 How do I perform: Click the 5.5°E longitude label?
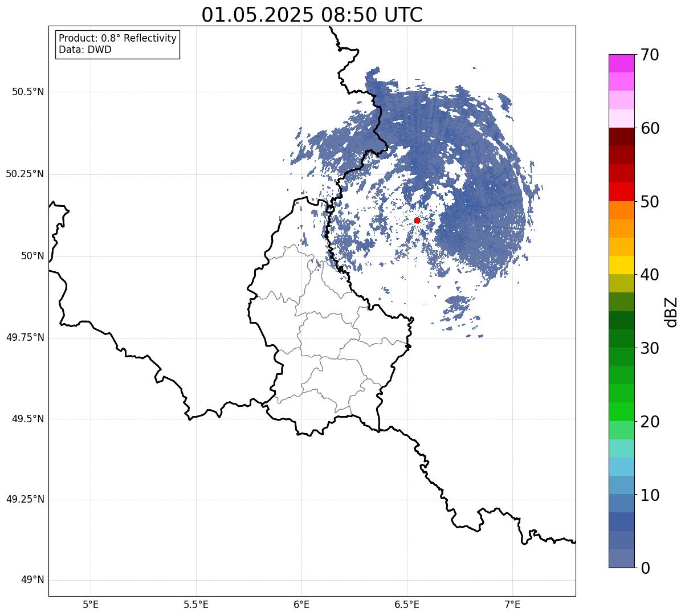pyautogui.click(x=196, y=604)
